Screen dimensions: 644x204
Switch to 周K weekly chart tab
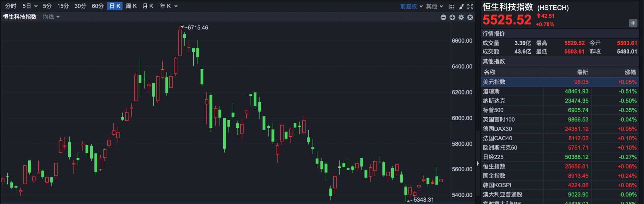131,6
